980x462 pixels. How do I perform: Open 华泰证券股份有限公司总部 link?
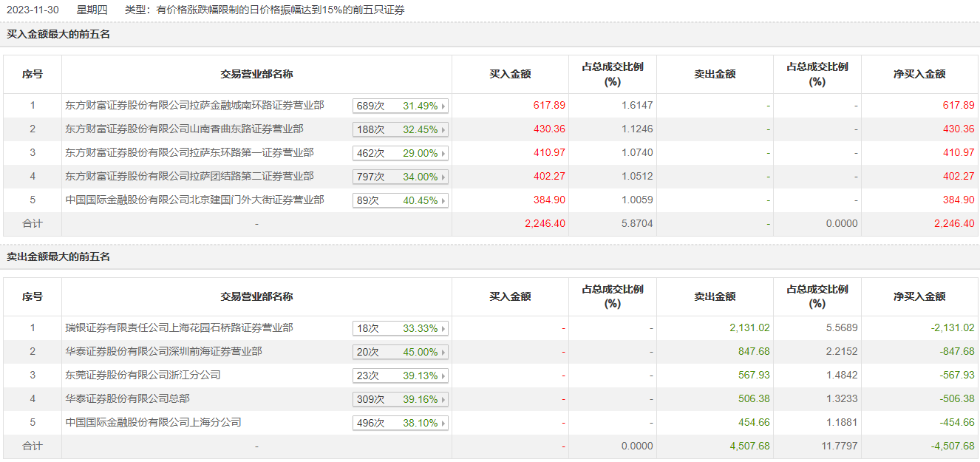coord(127,398)
